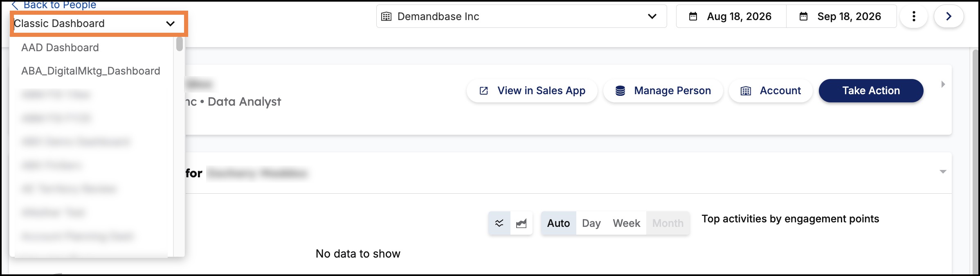Click 'Top activities by engagement points' heading
980x276 pixels.
pyautogui.click(x=790, y=219)
